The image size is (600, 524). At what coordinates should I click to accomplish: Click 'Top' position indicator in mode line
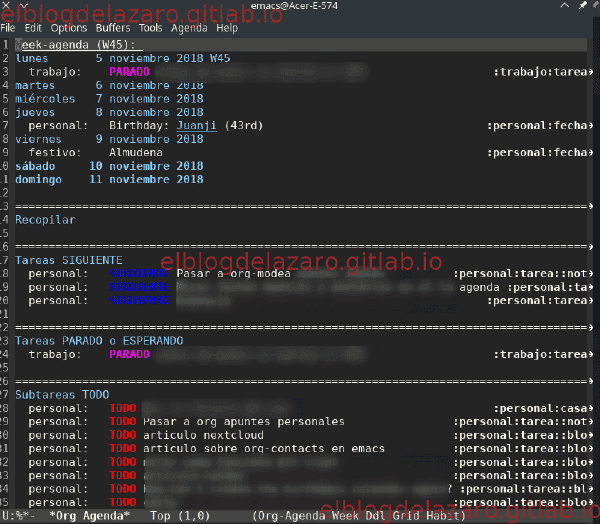click(160, 516)
